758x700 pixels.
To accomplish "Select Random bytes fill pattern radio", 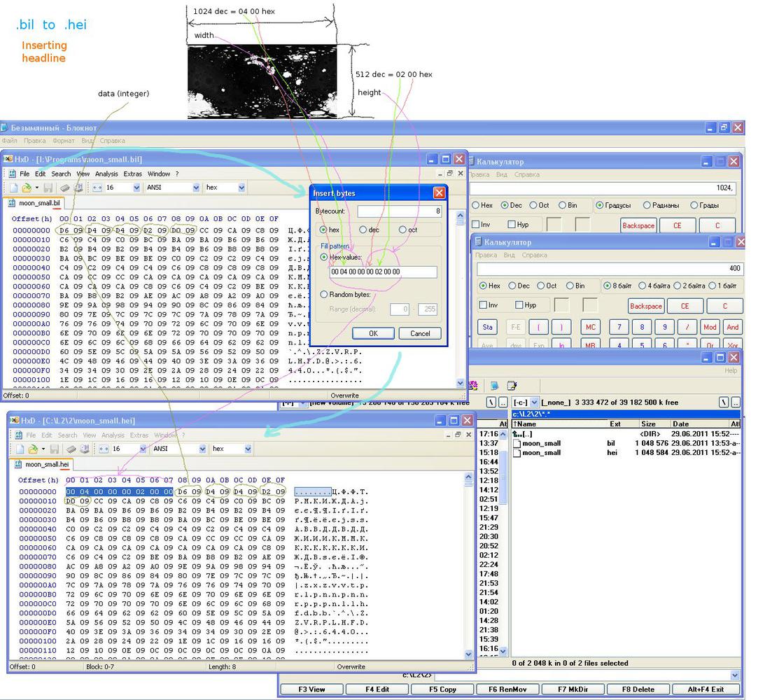I will [324, 295].
